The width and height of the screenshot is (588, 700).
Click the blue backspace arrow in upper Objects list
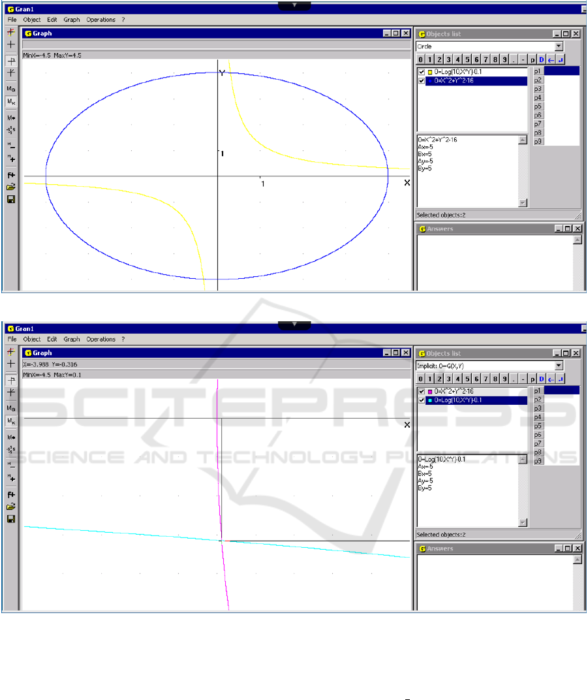(x=551, y=59)
